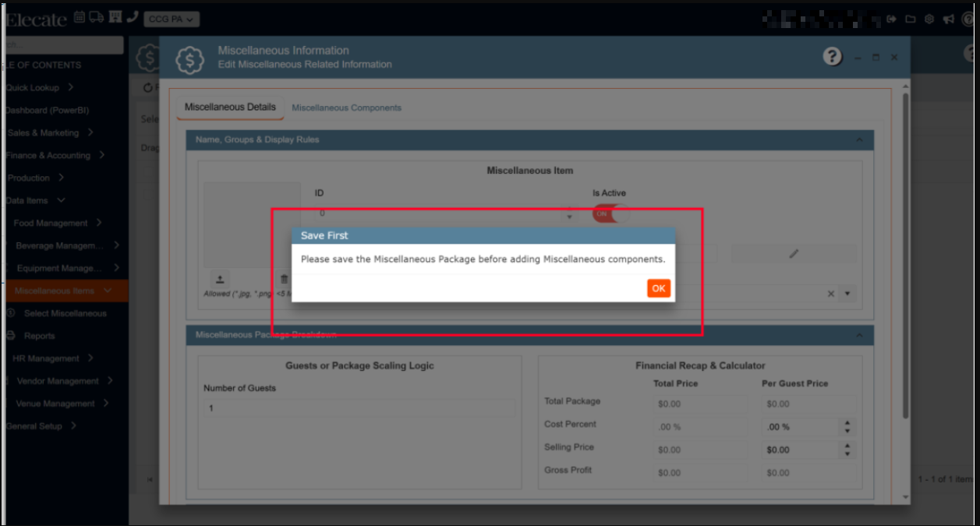This screenshot has height=526, width=980.
Task: Click OK in the Save First dialog
Action: tap(658, 288)
